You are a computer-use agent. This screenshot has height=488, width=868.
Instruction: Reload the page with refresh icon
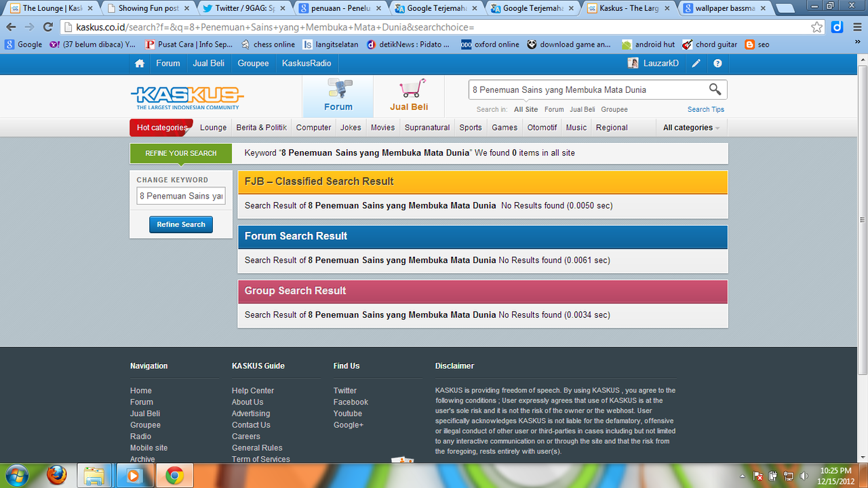[47, 27]
